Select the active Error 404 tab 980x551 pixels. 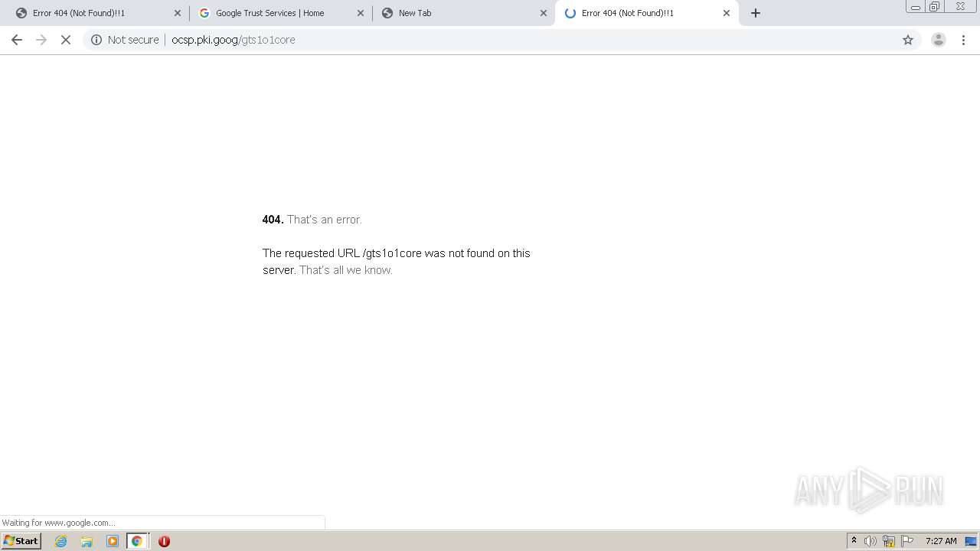pos(645,13)
